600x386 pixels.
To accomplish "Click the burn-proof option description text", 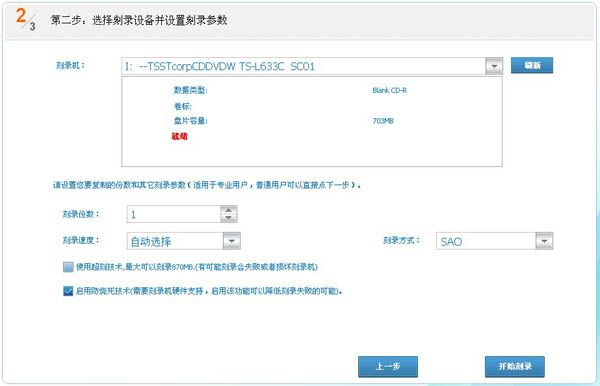I will (x=209, y=291).
